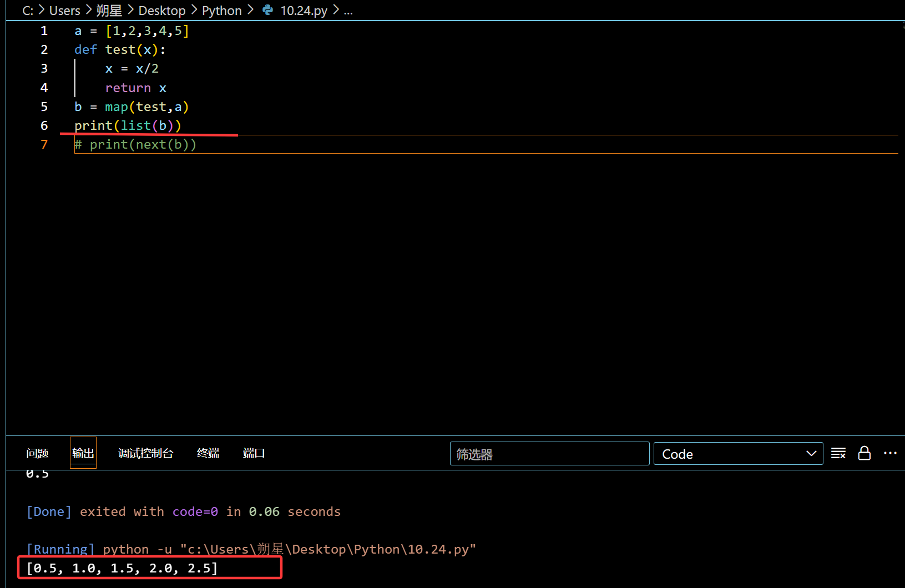Select the Python folder in breadcrumb
This screenshot has height=588, width=905.
[221, 11]
